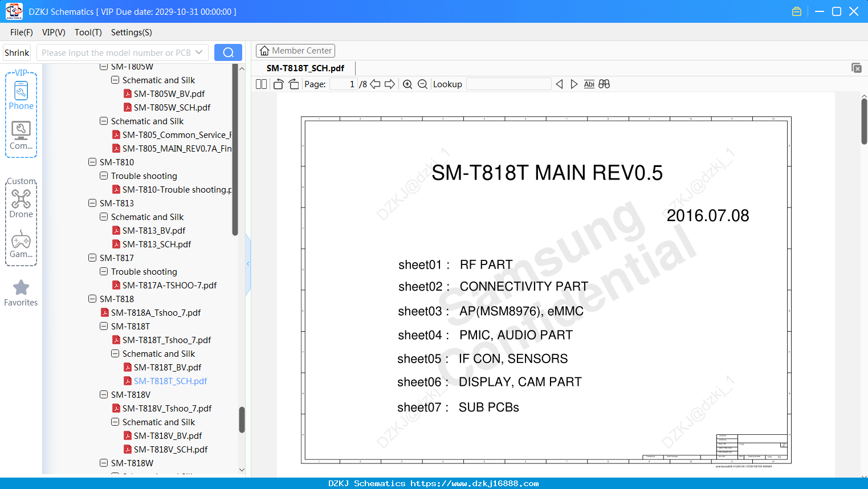Image resolution: width=868 pixels, height=489 pixels.
Task: Collapse the SM-T818 tree node
Action: pos(92,299)
